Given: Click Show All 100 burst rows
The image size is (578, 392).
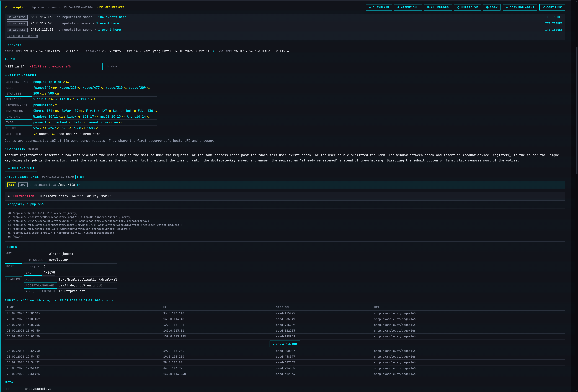Looking at the screenshot, I should tap(285, 344).
